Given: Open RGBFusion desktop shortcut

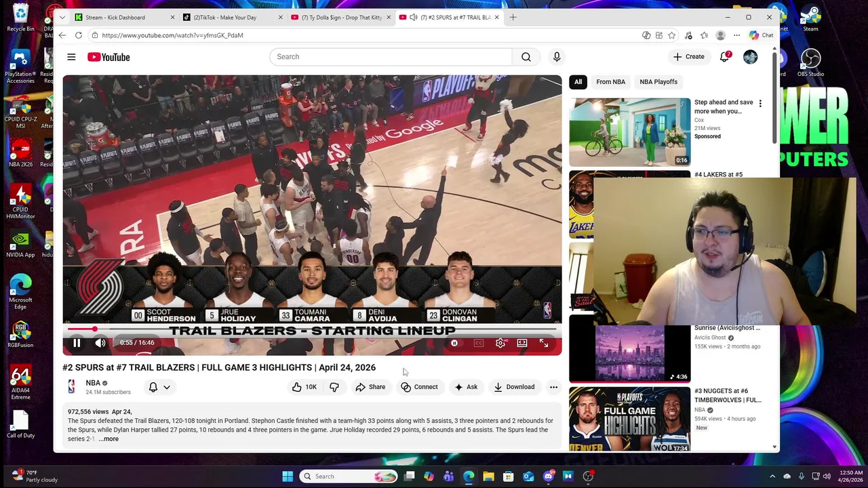Looking at the screenshot, I should pos(20,334).
